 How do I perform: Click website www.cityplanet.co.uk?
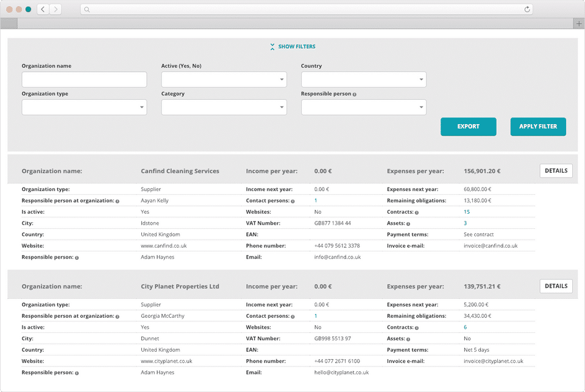click(166, 361)
